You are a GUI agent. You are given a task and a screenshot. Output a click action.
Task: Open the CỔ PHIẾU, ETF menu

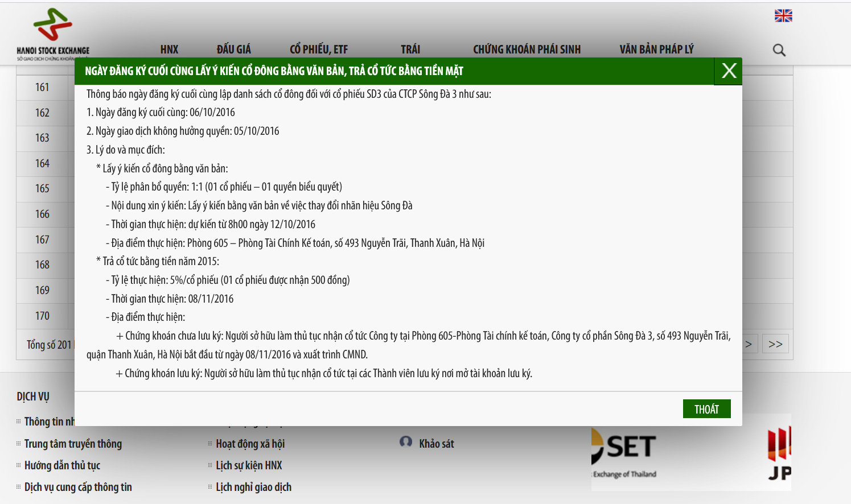[x=319, y=49]
